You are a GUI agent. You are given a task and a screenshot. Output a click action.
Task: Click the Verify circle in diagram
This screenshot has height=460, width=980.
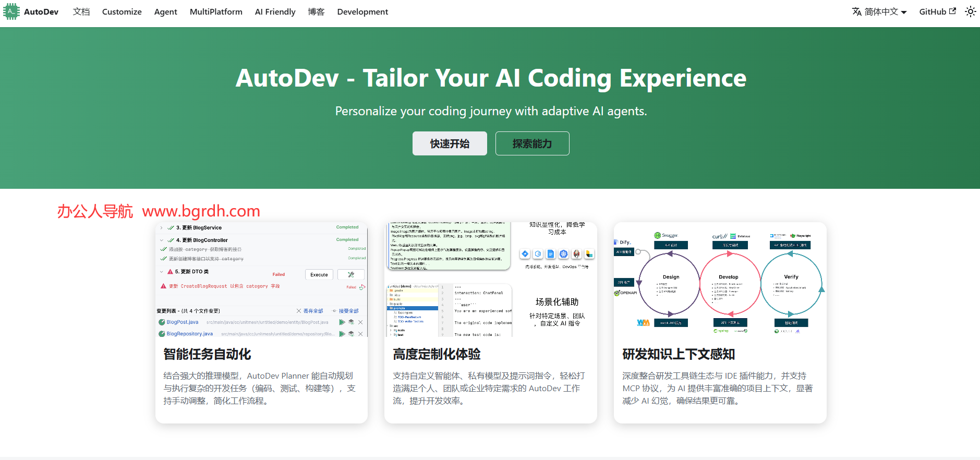(791, 283)
